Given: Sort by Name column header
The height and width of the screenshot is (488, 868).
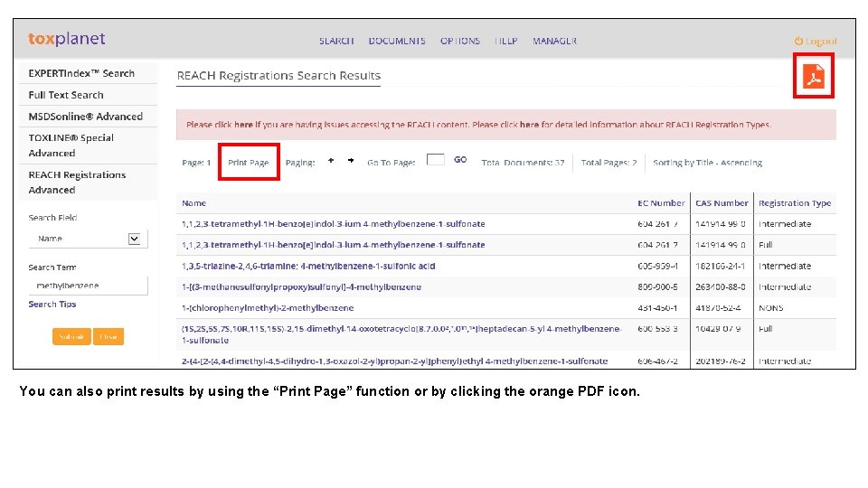Looking at the screenshot, I should 193,203.
